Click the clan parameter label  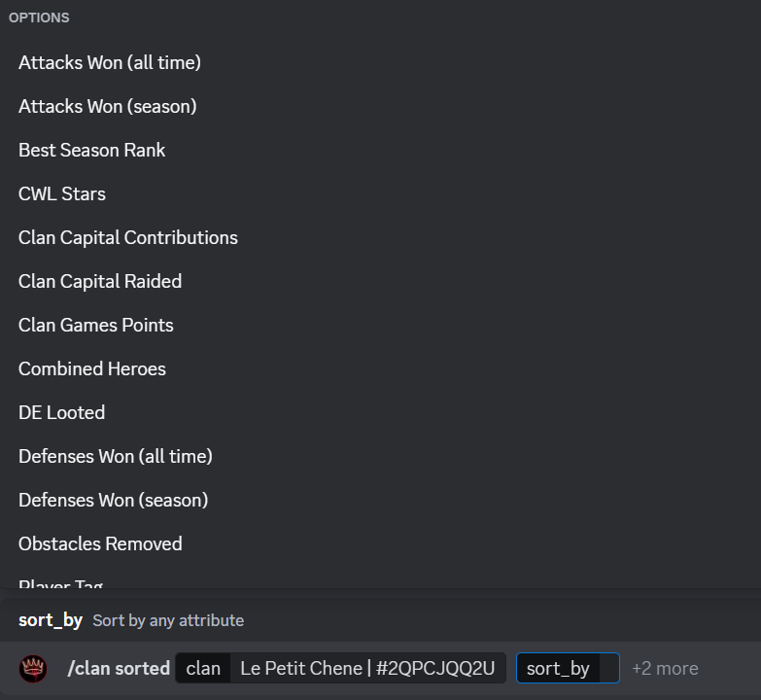[x=203, y=669]
